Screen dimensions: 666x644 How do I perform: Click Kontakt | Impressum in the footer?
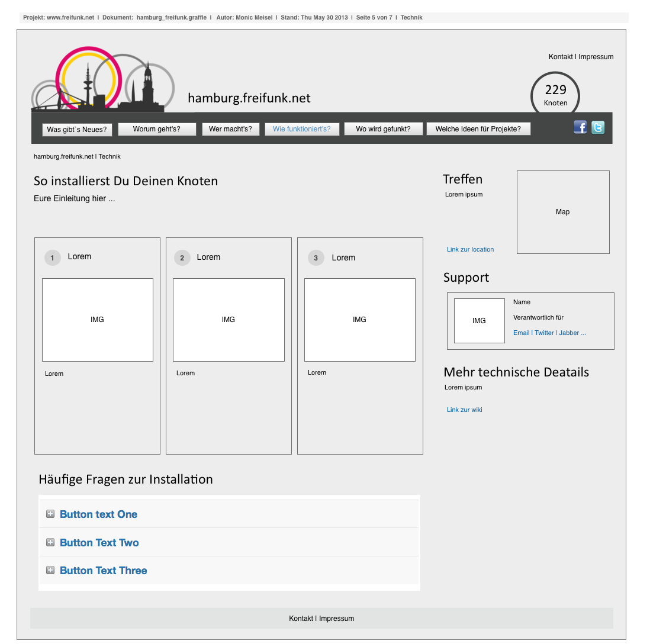tap(321, 619)
